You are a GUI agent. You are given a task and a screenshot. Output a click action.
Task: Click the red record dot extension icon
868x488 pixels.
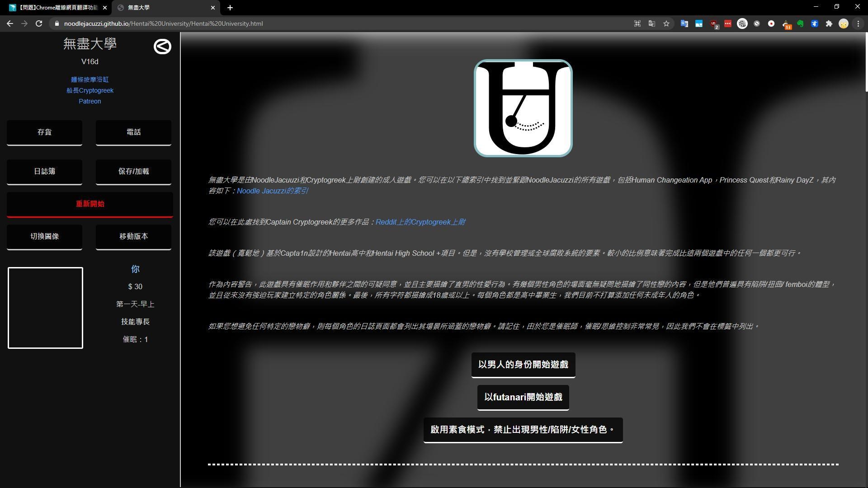(771, 23)
